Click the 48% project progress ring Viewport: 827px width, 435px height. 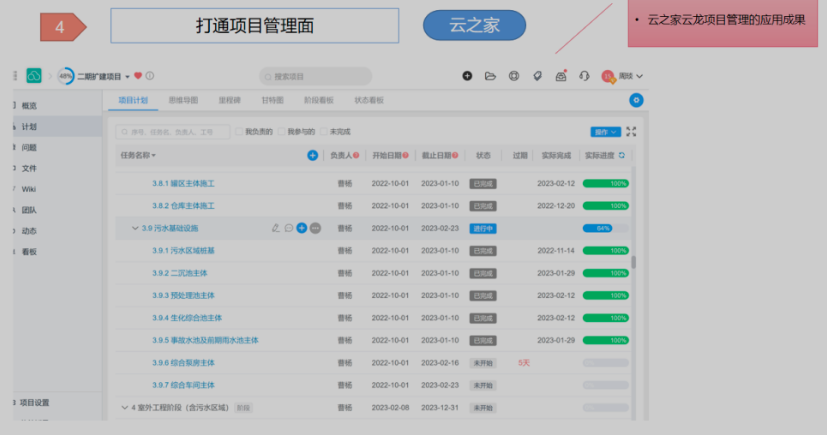(65, 76)
